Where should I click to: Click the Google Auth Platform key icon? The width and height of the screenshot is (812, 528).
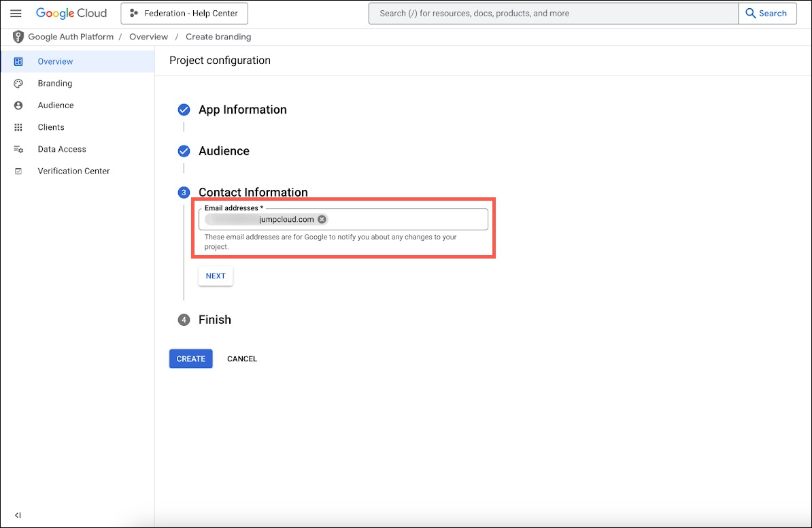[x=17, y=37]
